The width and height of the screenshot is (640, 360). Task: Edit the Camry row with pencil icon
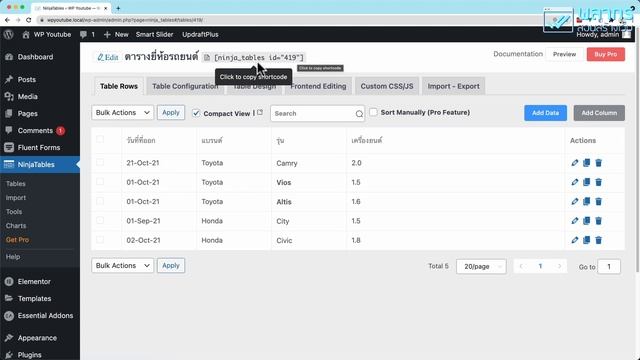click(x=575, y=163)
